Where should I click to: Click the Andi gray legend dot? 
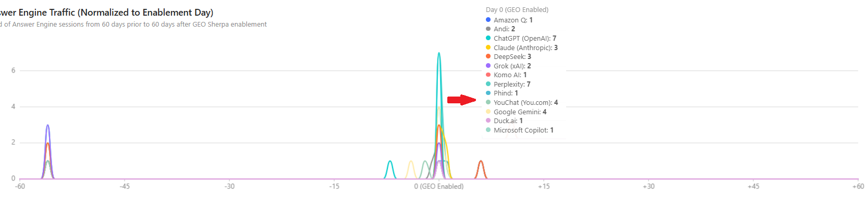pyautogui.click(x=488, y=29)
